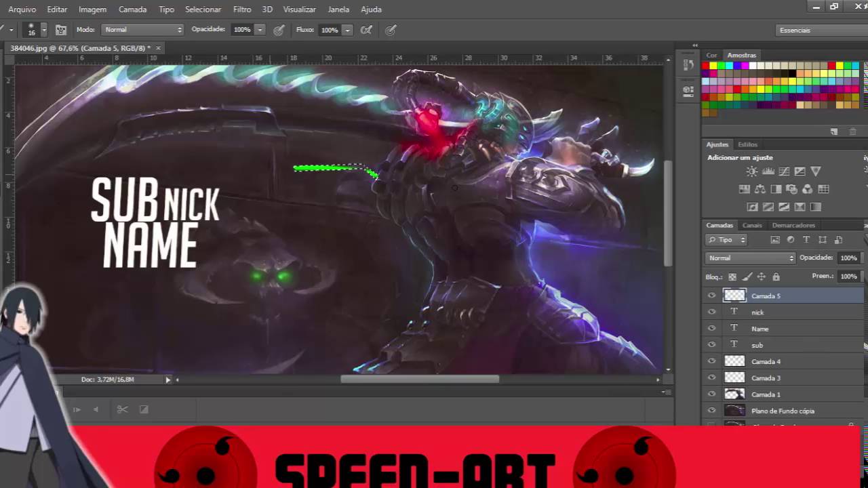The width and height of the screenshot is (868, 488).
Task: Create new swatch from foreground color
Action: 834,131
